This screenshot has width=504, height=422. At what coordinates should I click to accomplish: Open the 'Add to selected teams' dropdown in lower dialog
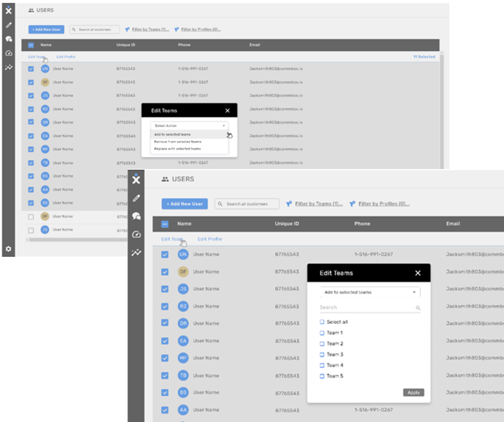(370, 292)
